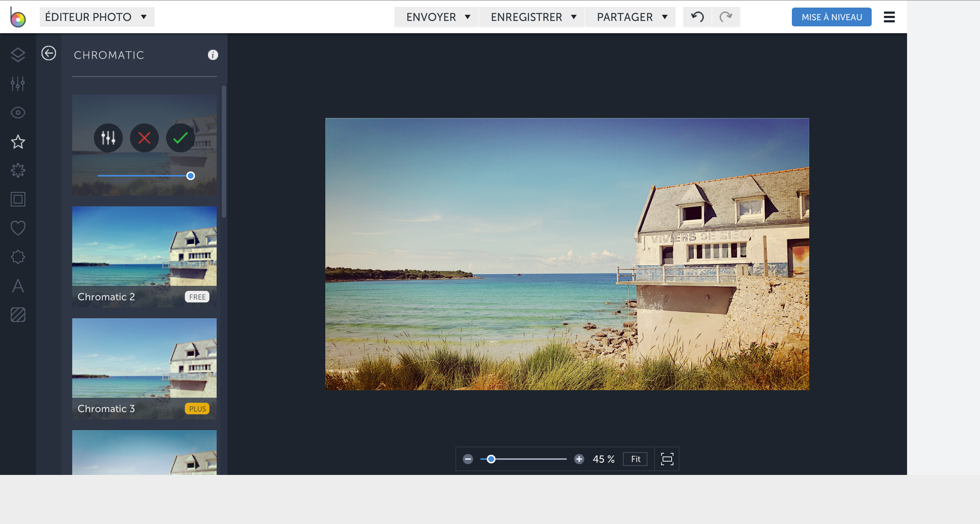The image size is (980, 524).
Task: Select the Frames square icon
Action: (18, 199)
